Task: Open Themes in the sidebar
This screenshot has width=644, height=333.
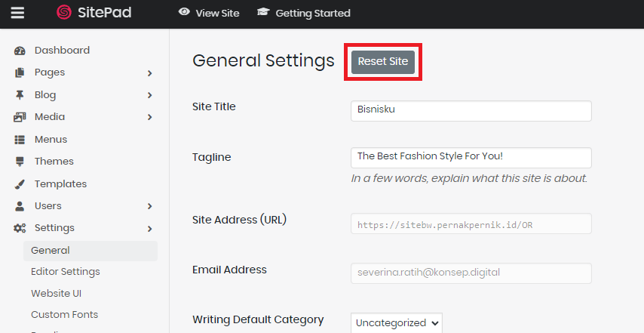Action: pos(54,162)
